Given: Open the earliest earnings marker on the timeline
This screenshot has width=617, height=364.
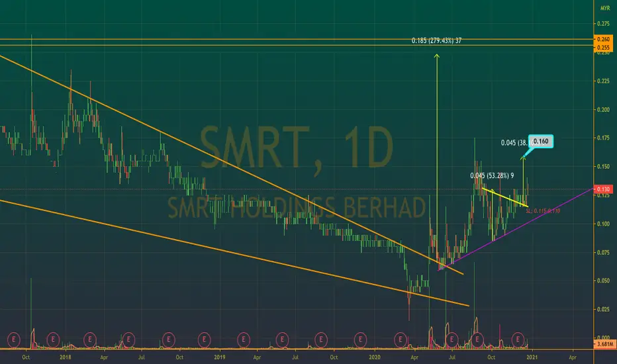Looking at the screenshot, I should (14, 340).
